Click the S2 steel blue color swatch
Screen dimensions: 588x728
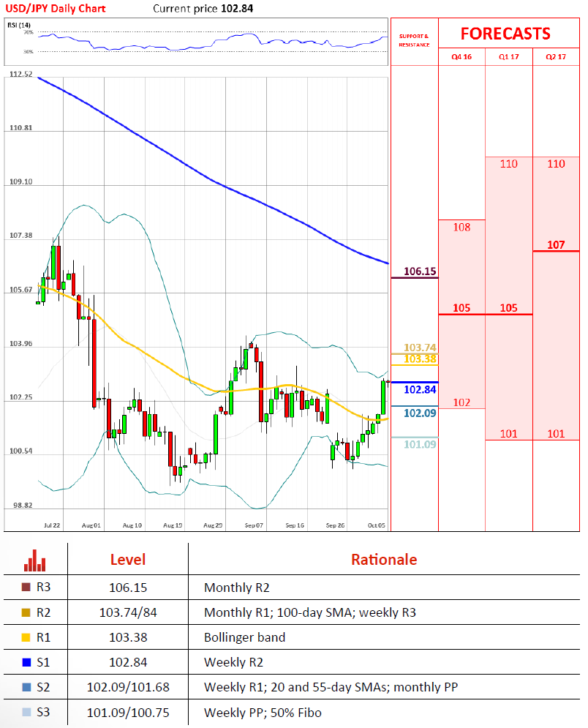point(26,687)
